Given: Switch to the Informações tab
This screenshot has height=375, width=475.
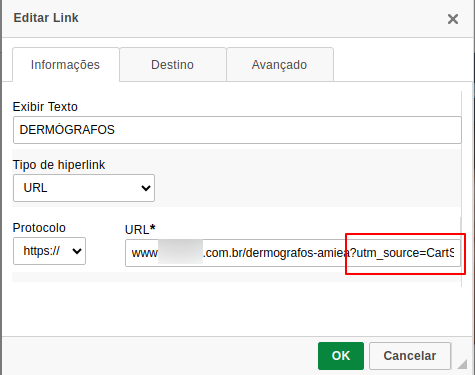Looking at the screenshot, I should click(x=66, y=65).
